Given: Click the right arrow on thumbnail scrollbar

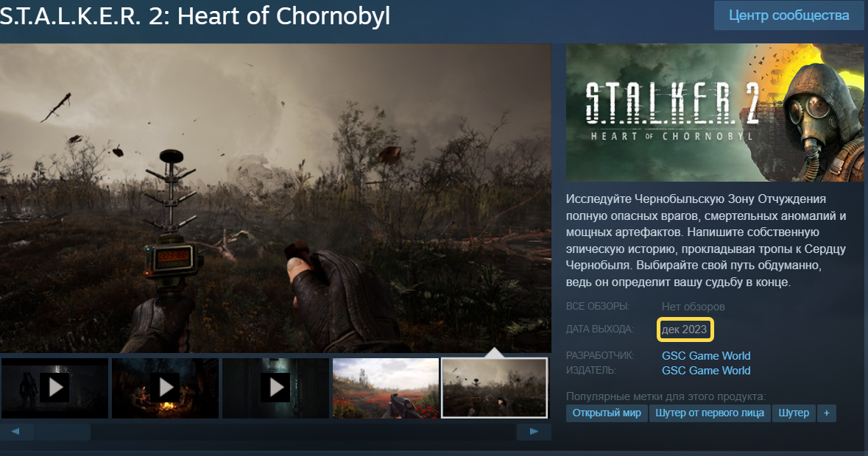Looking at the screenshot, I should (534, 432).
